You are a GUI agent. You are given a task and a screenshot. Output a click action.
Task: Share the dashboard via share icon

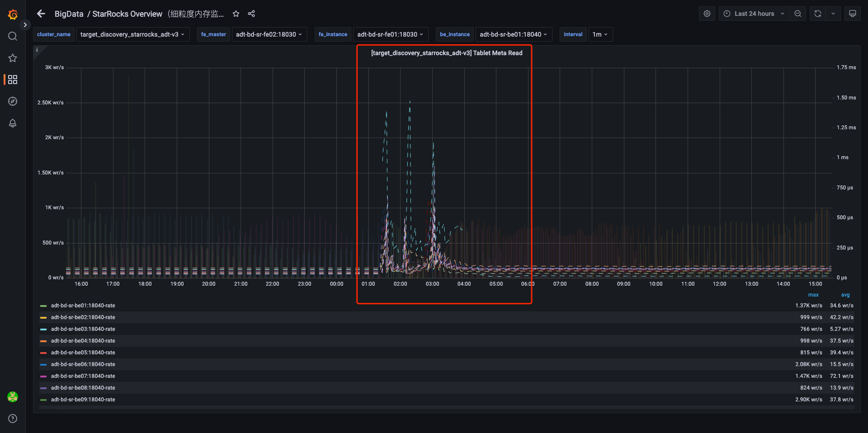point(251,14)
